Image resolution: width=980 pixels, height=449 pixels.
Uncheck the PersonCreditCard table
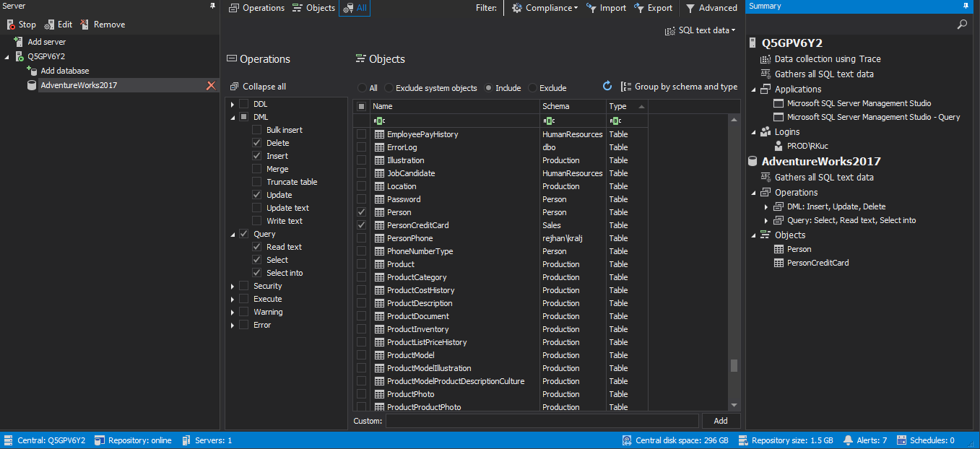point(362,225)
